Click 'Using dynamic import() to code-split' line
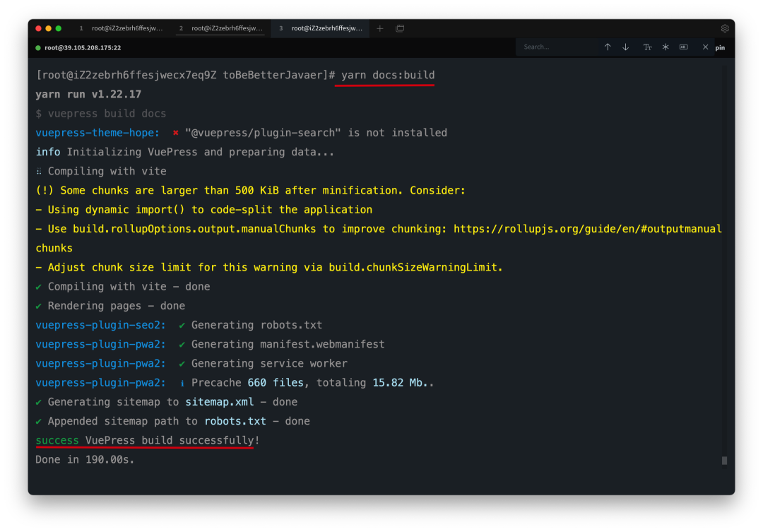Viewport: 763px width, 532px height. pyautogui.click(x=204, y=210)
